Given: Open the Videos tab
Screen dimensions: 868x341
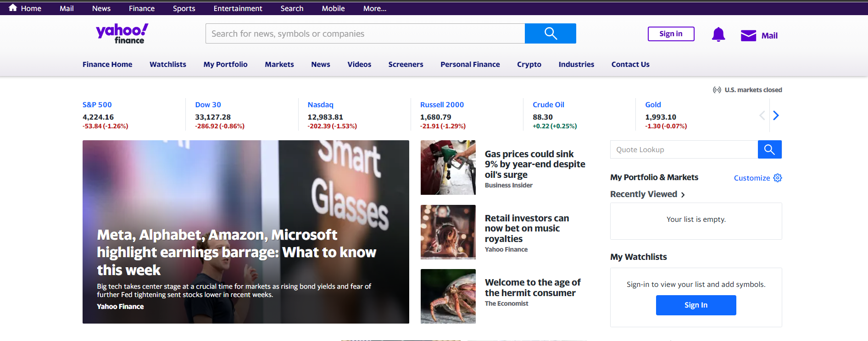Looking at the screenshot, I should (359, 64).
